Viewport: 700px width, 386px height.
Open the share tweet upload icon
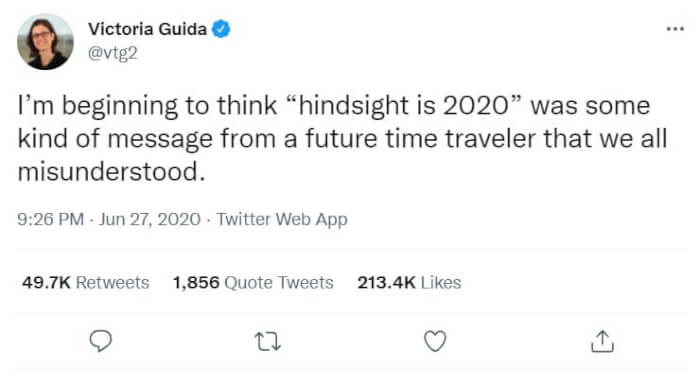(602, 341)
